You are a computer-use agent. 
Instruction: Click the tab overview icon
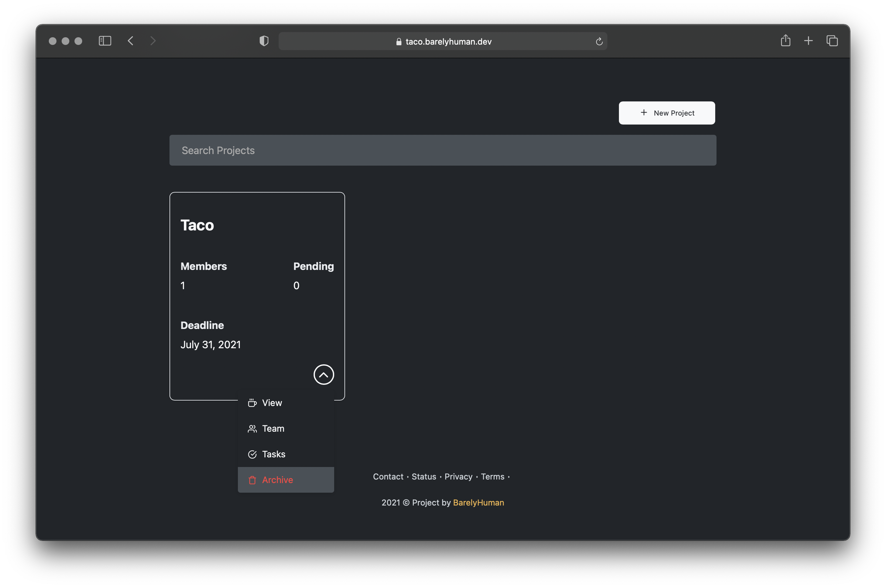832,41
